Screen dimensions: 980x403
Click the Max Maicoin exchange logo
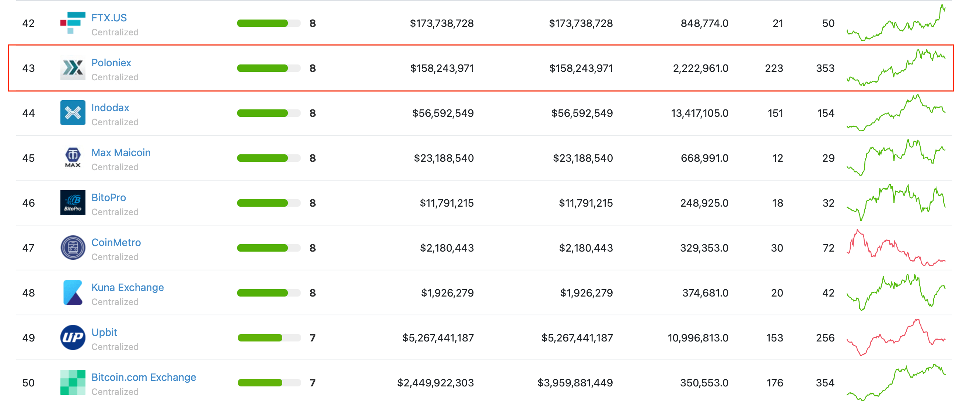[73, 158]
